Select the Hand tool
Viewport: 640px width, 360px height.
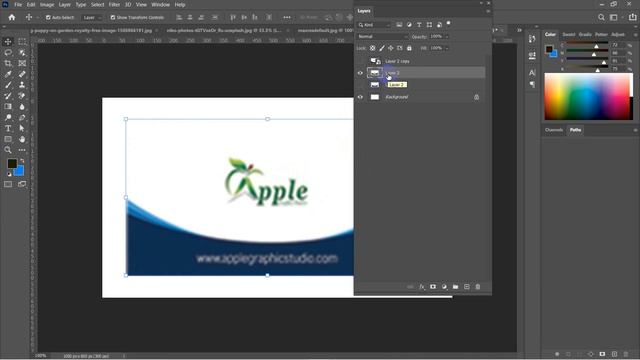(x=22, y=139)
